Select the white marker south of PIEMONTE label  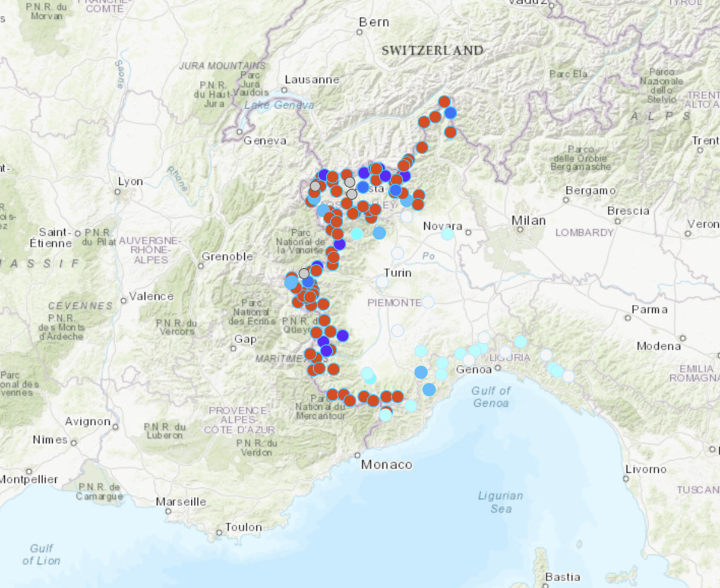pyautogui.click(x=397, y=331)
